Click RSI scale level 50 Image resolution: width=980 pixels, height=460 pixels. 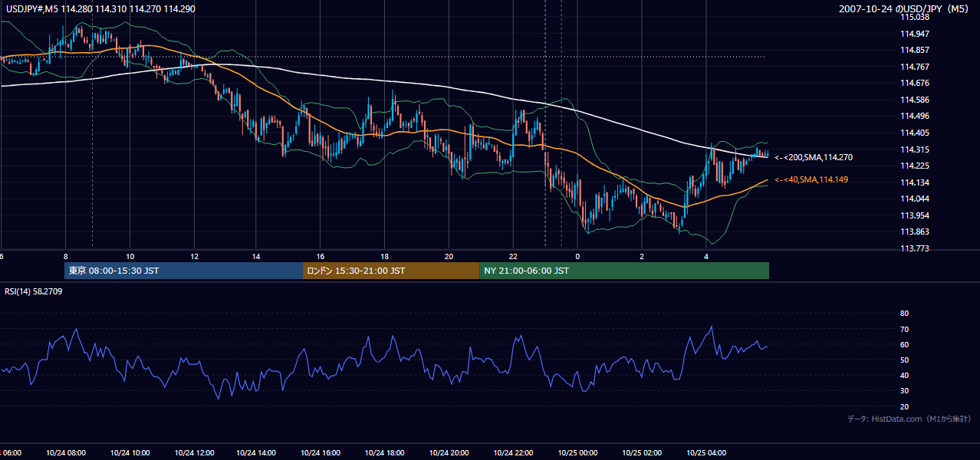(904, 360)
